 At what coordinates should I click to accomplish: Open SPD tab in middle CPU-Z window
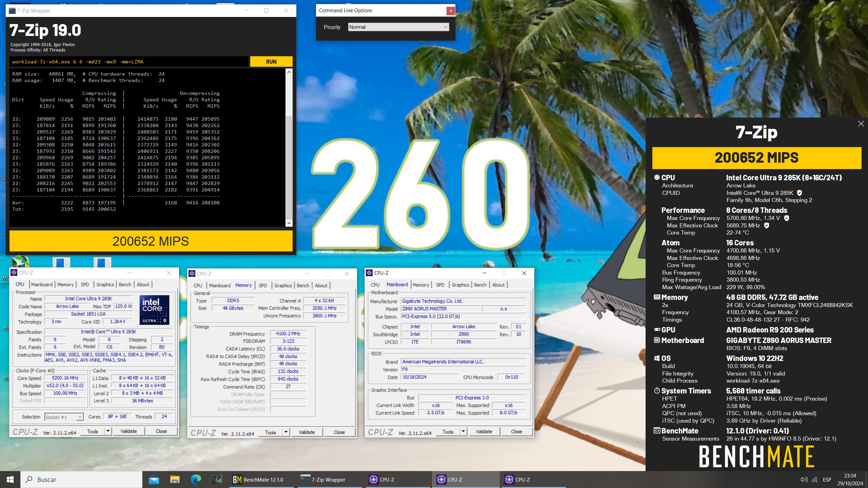[263, 286]
